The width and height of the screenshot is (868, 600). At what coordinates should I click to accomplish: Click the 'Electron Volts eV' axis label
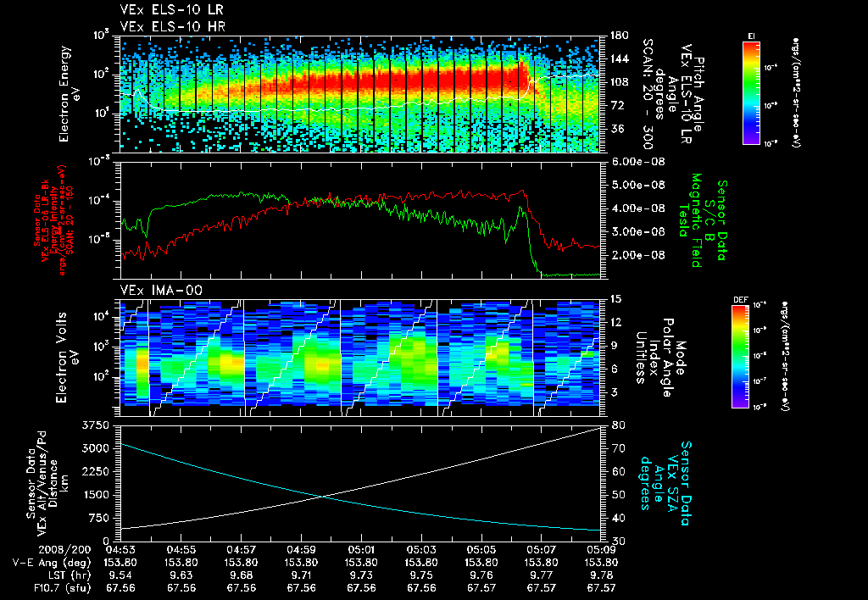point(67,357)
